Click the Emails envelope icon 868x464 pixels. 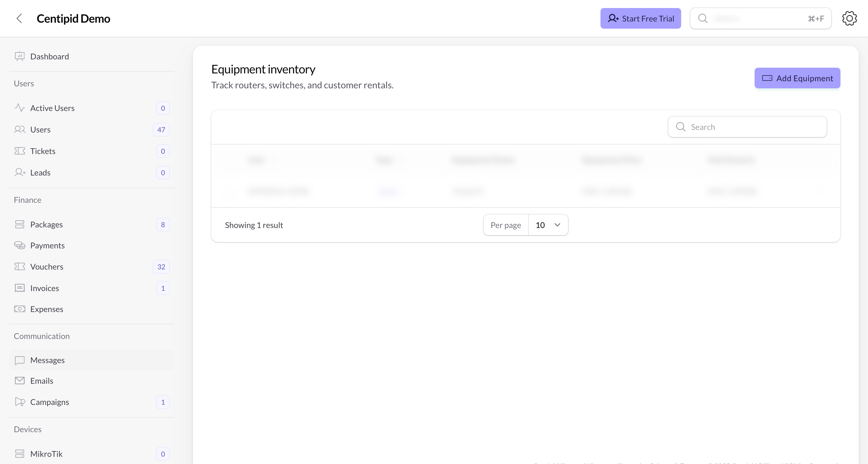pos(20,381)
